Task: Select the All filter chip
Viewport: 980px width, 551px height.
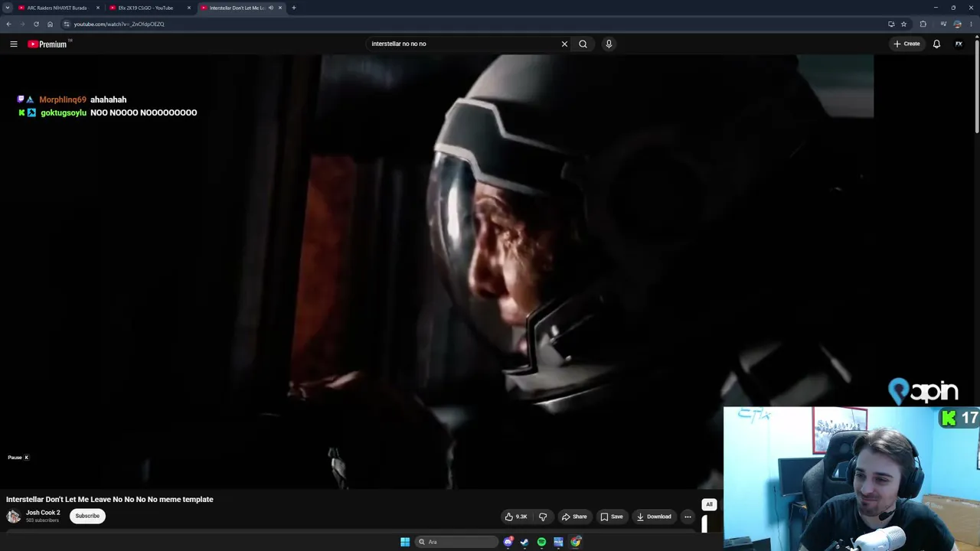Action: (x=709, y=505)
